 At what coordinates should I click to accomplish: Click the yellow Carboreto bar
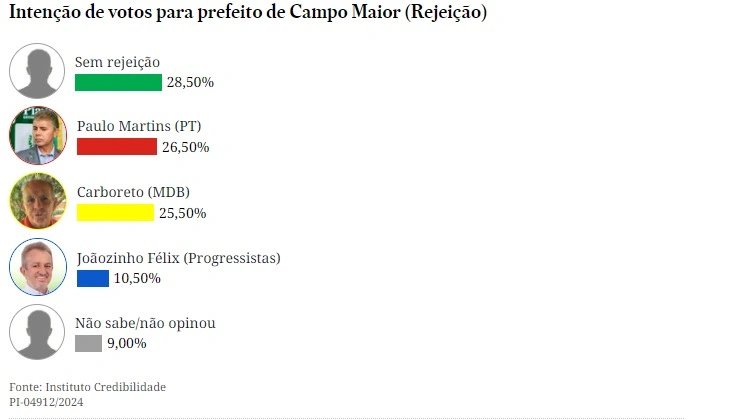click(x=115, y=212)
